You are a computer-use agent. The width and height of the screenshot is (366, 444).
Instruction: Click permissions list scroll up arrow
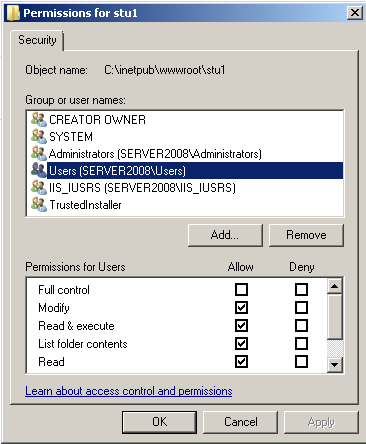pos(335,286)
